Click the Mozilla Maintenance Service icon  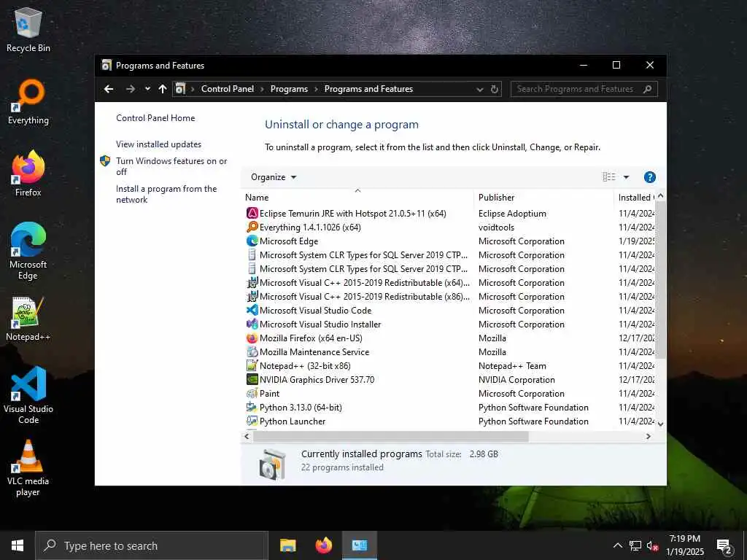[x=252, y=351]
